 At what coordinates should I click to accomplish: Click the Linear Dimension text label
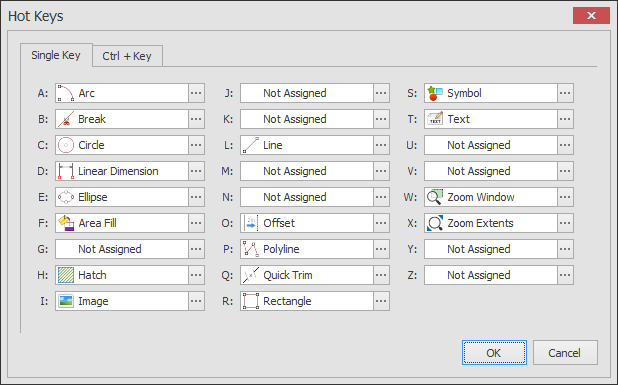[x=118, y=171]
